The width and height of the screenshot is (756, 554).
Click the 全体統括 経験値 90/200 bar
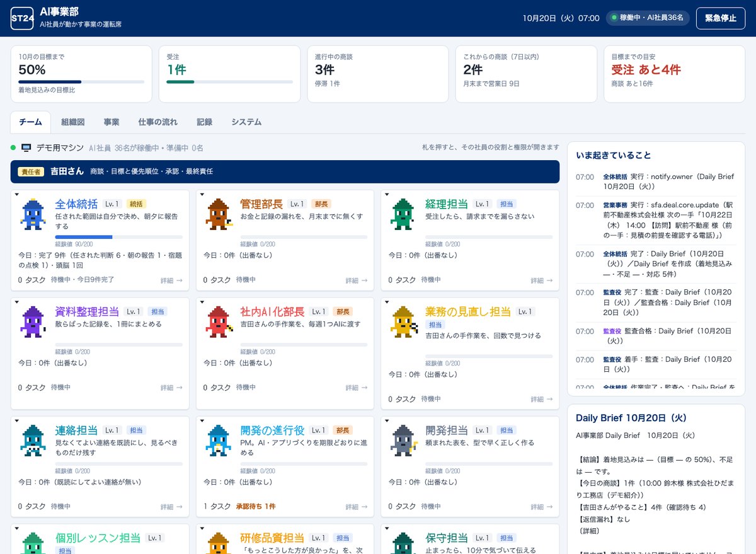(119, 237)
